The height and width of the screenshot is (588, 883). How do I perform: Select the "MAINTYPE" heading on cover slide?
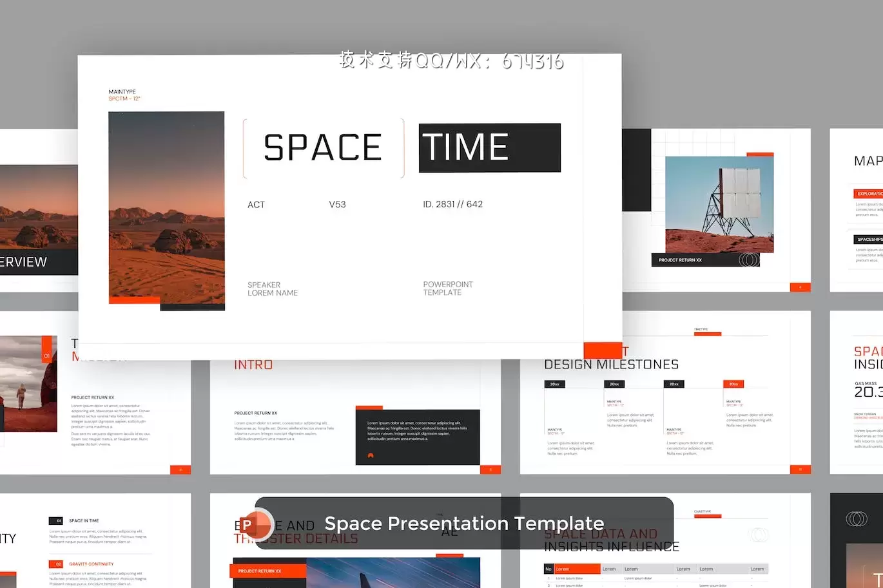(122, 92)
